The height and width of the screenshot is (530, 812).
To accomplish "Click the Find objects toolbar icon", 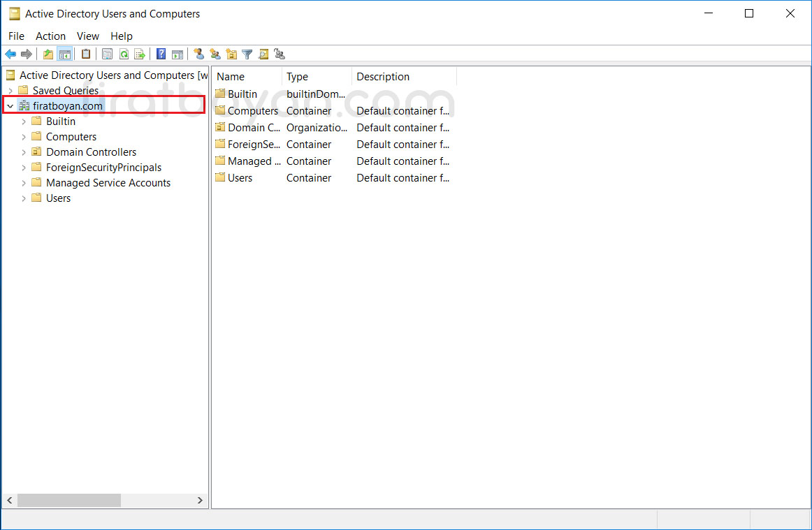I will click(263, 54).
